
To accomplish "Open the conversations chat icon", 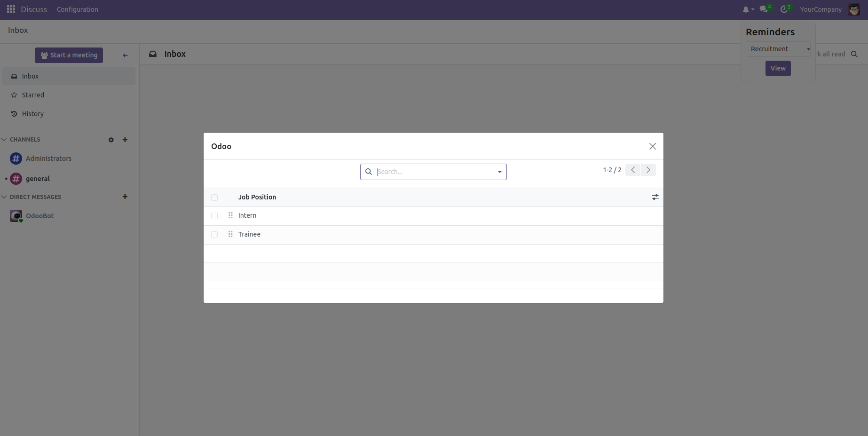I will click(764, 9).
